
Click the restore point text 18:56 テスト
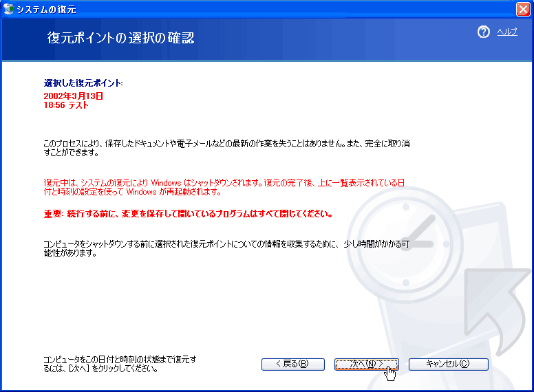coord(66,105)
